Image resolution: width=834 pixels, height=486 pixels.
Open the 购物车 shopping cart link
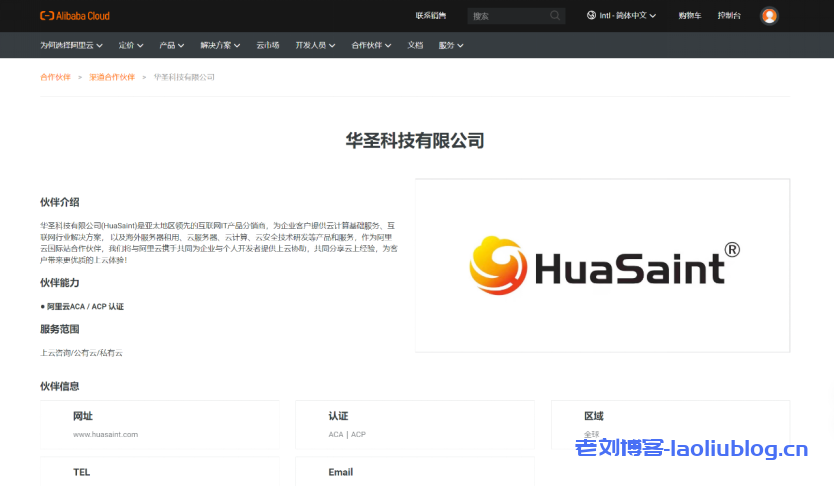[x=690, y=16]
